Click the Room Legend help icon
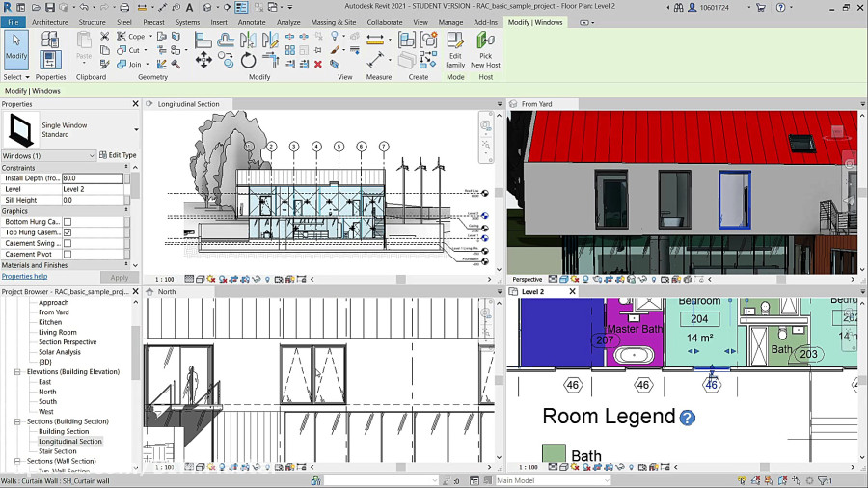Image resolution: width=868 pixels, height=488 pixels. tap(687, 418)
